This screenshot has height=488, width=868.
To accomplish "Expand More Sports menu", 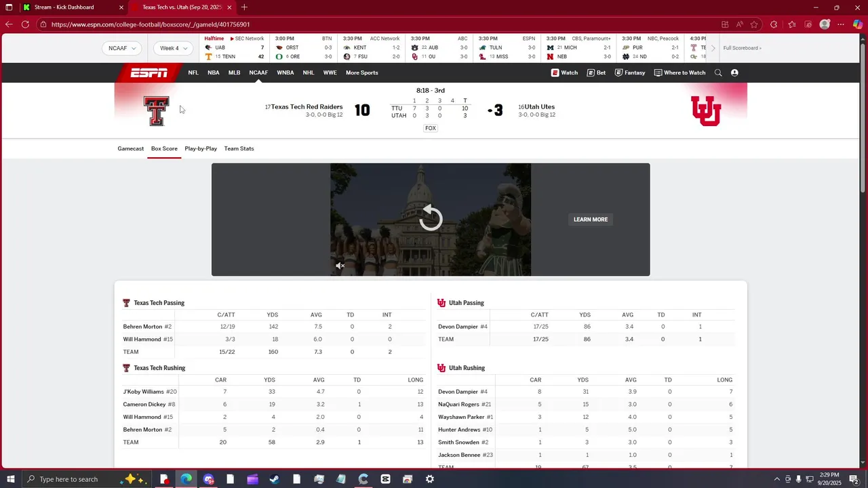I will pyautogui.click(x=362, y=73).
